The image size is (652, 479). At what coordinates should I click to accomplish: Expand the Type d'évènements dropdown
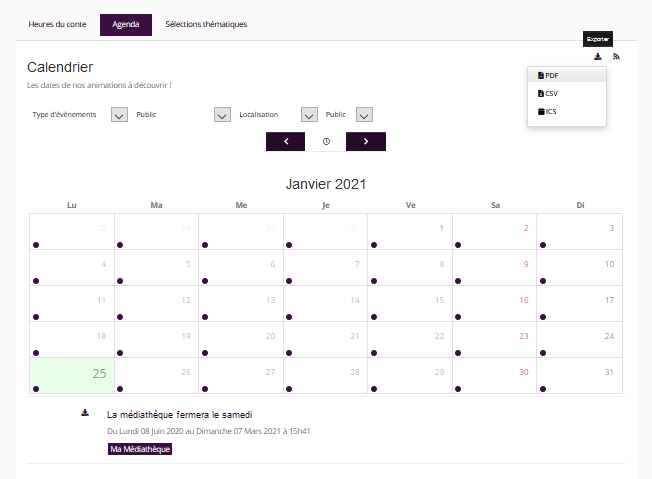tap(119, 115)
